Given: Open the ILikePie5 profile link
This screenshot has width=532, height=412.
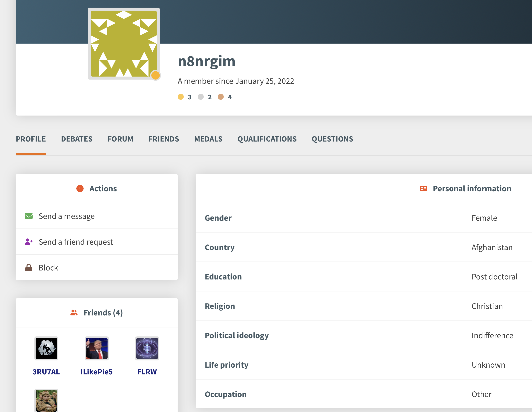Looking at the screenshot, I should coord(96,372).
